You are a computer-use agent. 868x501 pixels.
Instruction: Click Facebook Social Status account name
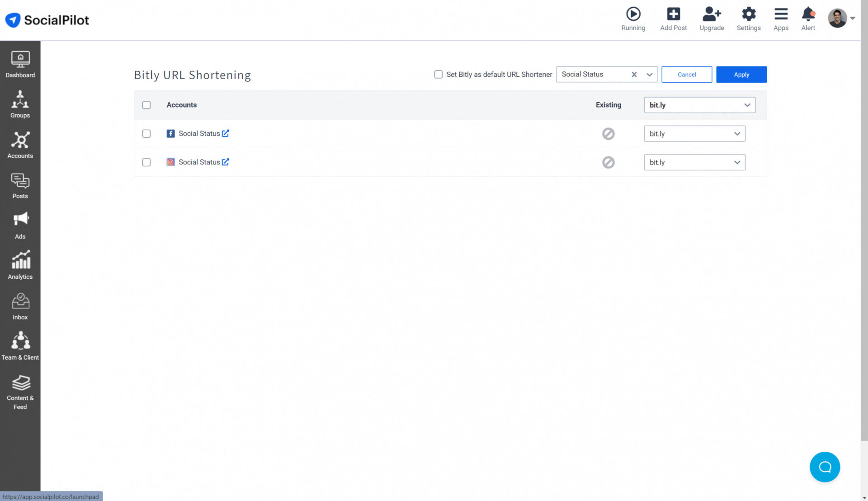[199, 133]
